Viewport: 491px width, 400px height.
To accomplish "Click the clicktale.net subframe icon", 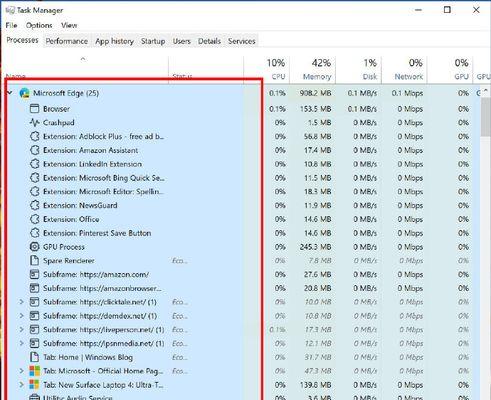I will point(34,302).
